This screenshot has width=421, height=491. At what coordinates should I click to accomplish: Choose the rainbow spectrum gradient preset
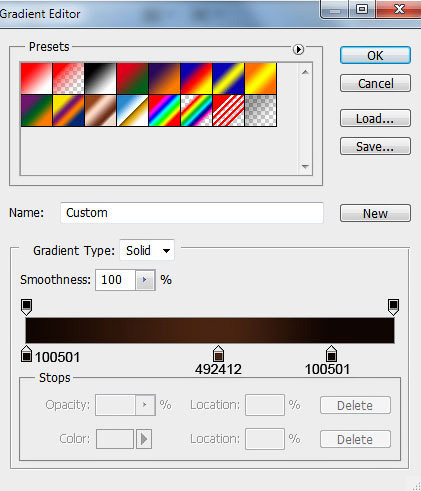click(164, 110)
